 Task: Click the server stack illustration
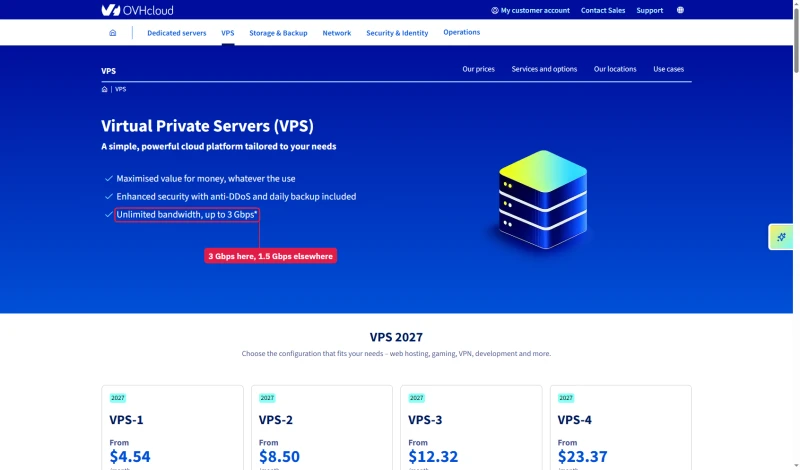pyautogui.click(x=543, y=200)
